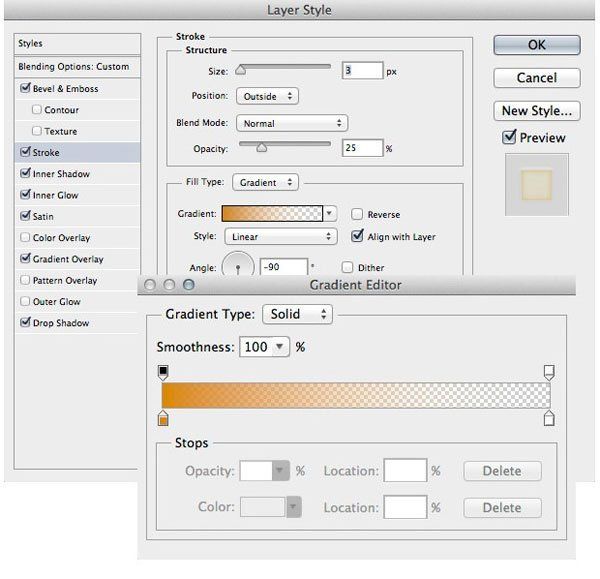Open the Stops Opacity dropdown arrow
Viewport: 600px width, 579px height.
pyautogui.click(x=280, y=470)
